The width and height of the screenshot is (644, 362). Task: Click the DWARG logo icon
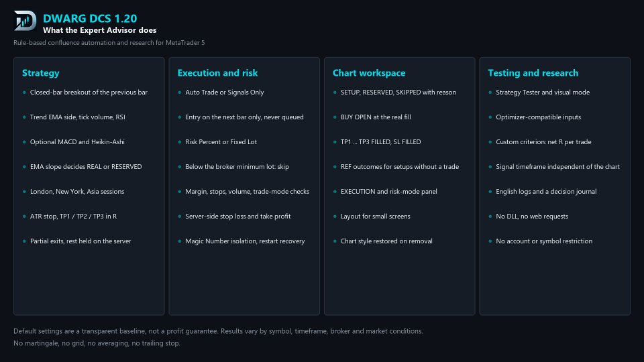(25, 21)
